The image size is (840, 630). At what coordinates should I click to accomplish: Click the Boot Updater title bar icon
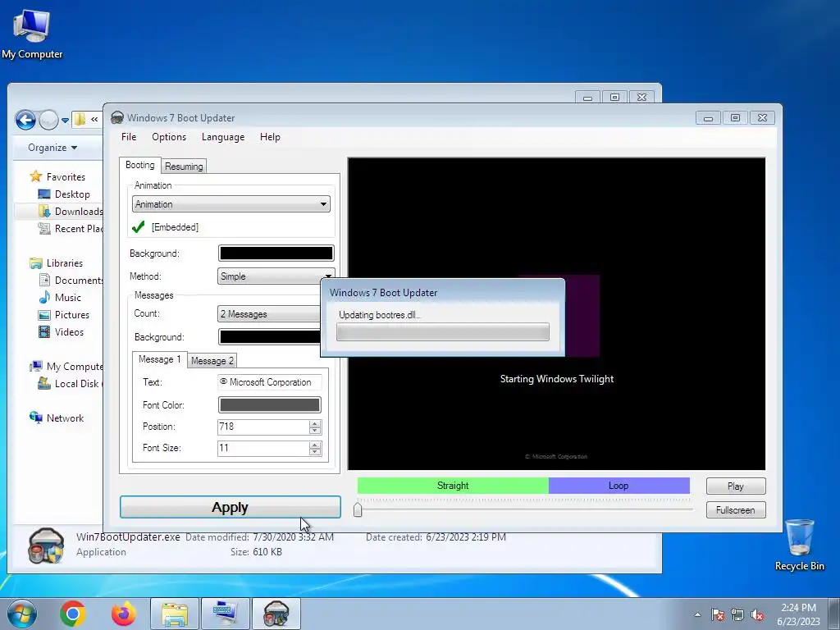116,118
